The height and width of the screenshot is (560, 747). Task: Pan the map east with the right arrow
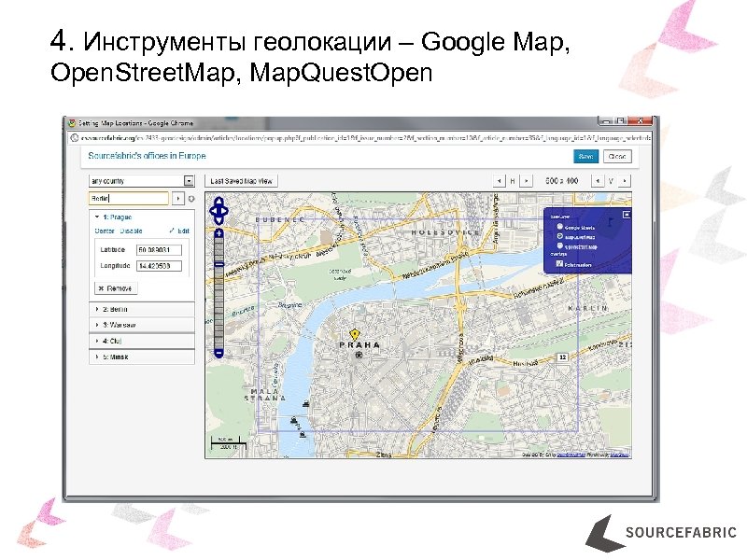(x=225, y=211)
